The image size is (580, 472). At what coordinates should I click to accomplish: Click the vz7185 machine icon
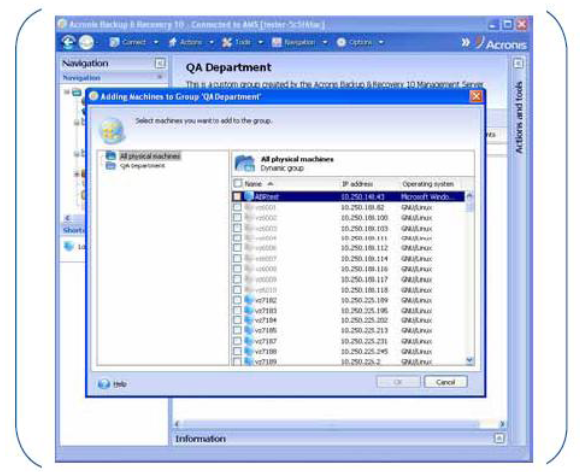point(249,330)
